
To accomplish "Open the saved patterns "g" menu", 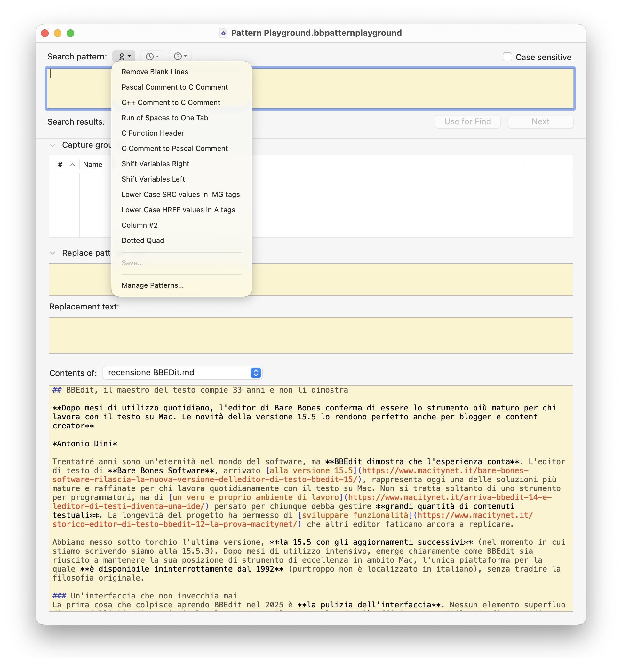I will point(124,56).
